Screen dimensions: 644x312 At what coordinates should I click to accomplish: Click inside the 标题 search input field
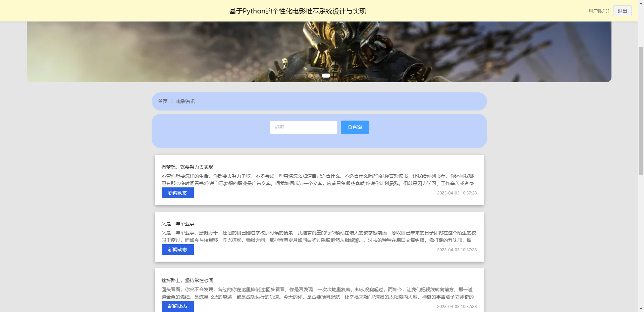pyautogui.click(x=303, y=127)
